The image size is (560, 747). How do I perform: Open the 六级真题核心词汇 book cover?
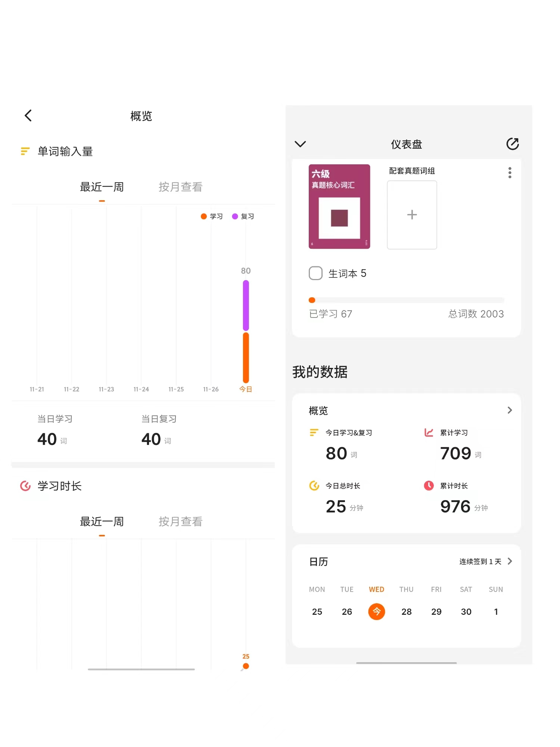coord(339,207)
